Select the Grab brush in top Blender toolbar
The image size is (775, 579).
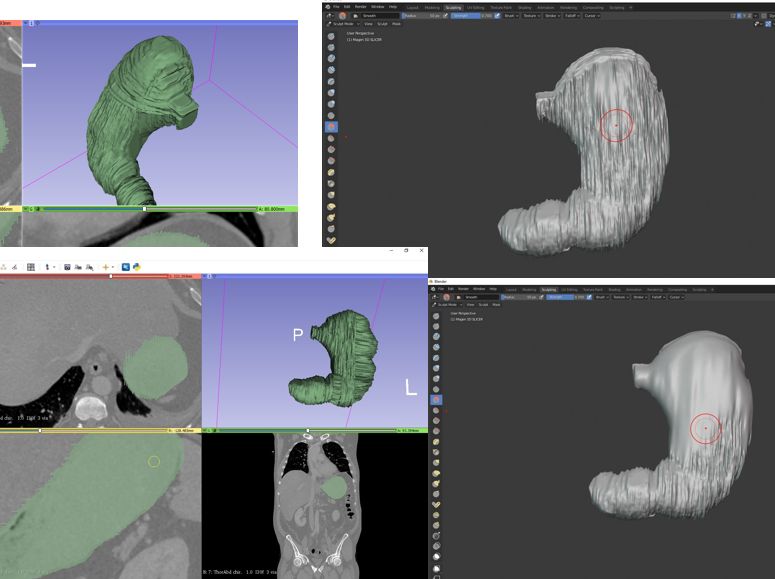point(331,195)
